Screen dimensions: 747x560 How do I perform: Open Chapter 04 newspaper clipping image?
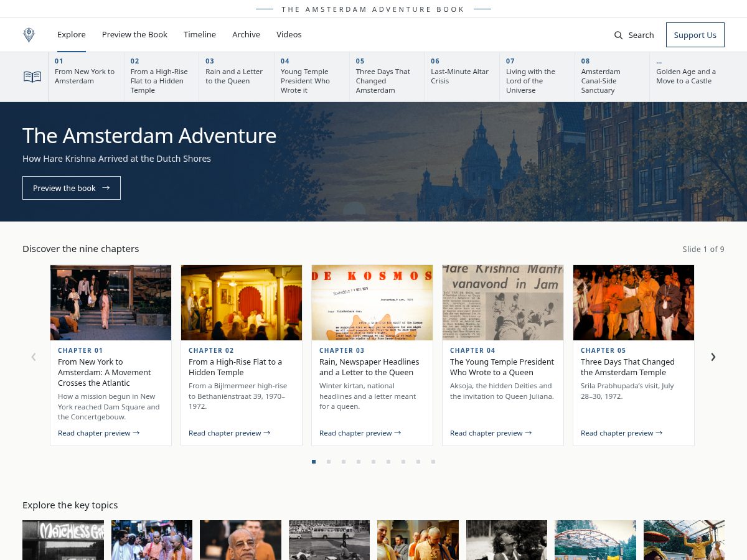(x=503, y=302)
